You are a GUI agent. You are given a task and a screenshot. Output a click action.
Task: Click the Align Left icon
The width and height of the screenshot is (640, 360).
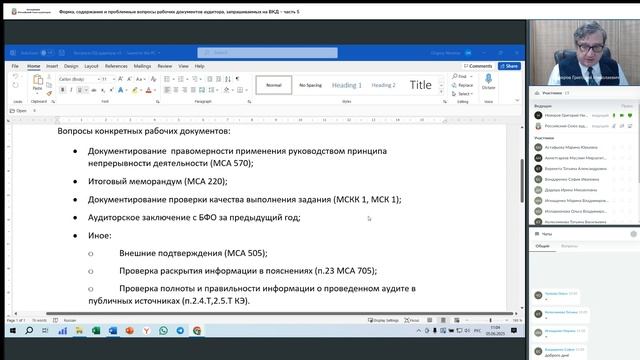coord(167,90)
